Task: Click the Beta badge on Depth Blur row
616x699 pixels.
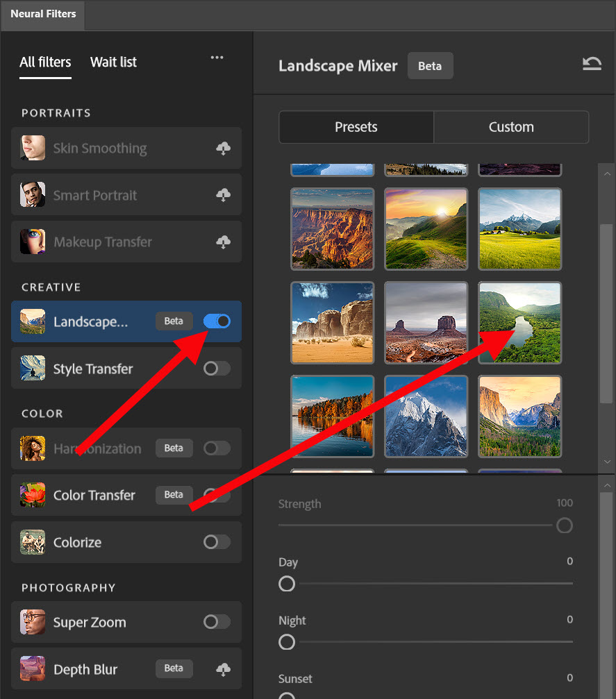Action: (174, 668)
